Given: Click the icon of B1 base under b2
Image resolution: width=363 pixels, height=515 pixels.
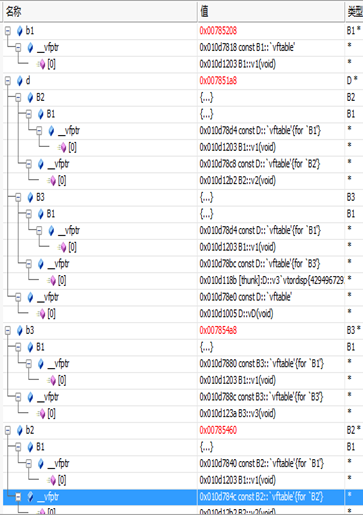Looking at the screenshot, I should click(x=30, y=447).
